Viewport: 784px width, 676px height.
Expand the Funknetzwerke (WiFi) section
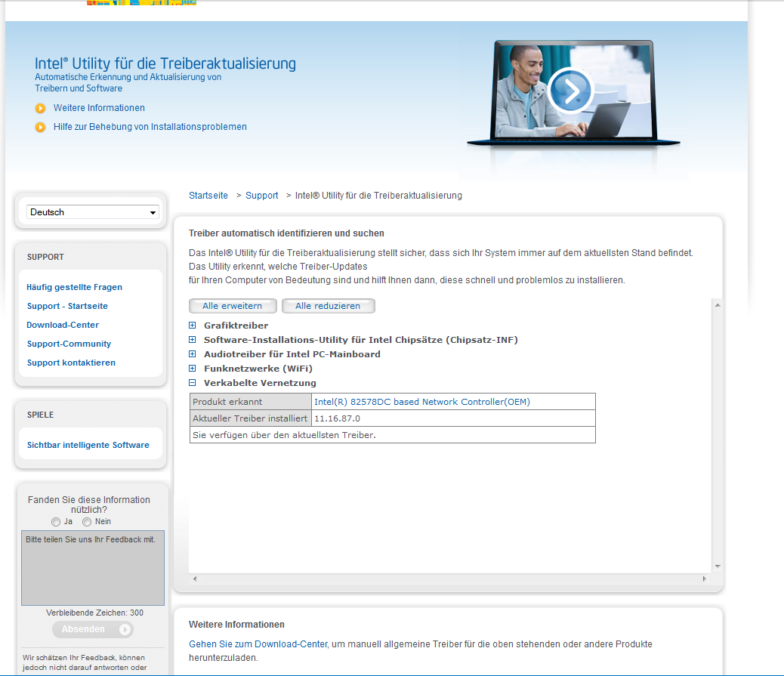tap(192, 369)
